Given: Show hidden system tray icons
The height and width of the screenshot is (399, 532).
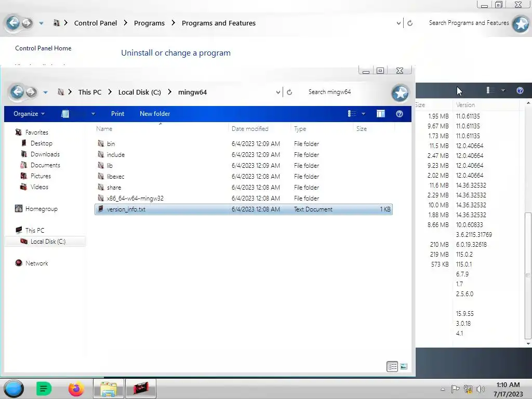Looking at the screenshot, I should (443, 389).
